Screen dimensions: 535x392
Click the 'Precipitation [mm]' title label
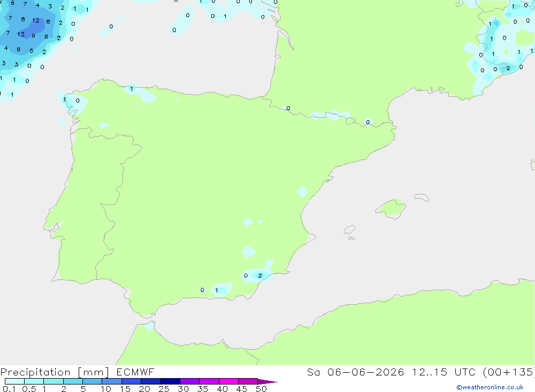point(55,372)
